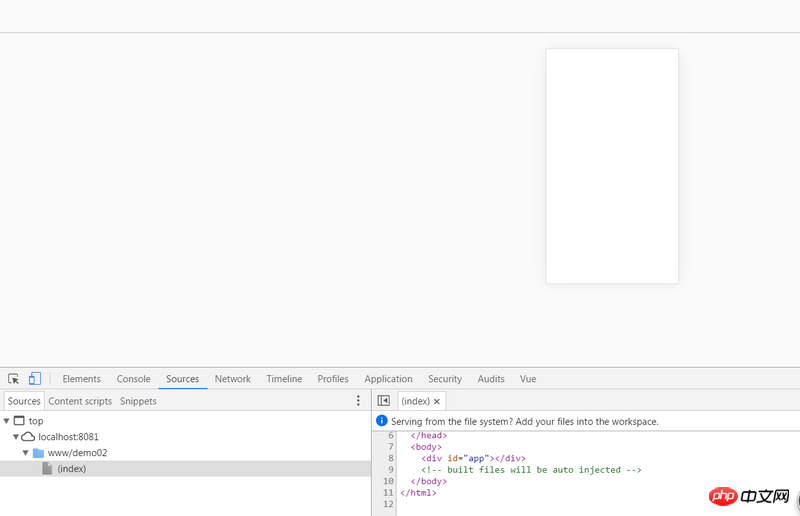800x516 pixels.
Task: Click the opening <body> tag in the editor
Action: coord(426,447)
